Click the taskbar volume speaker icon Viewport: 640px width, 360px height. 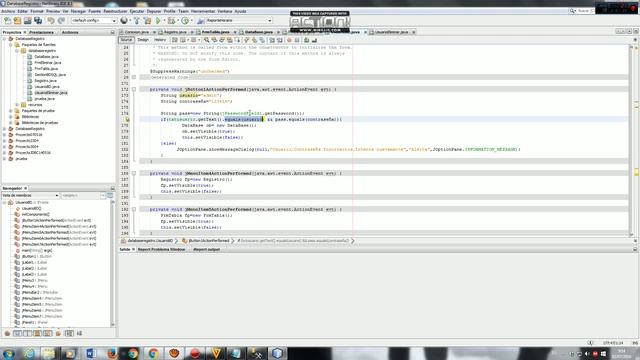coord(587,354)
